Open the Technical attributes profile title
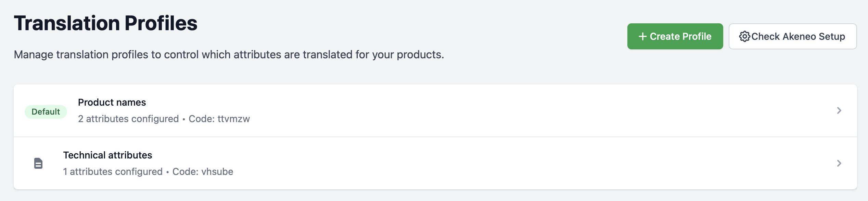 pyautogui.click(x=107, y=155)
